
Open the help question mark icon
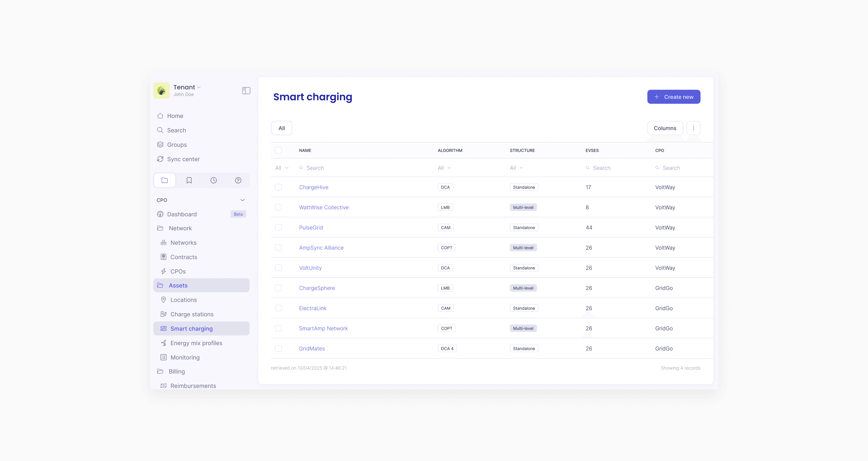pos(238,181)
